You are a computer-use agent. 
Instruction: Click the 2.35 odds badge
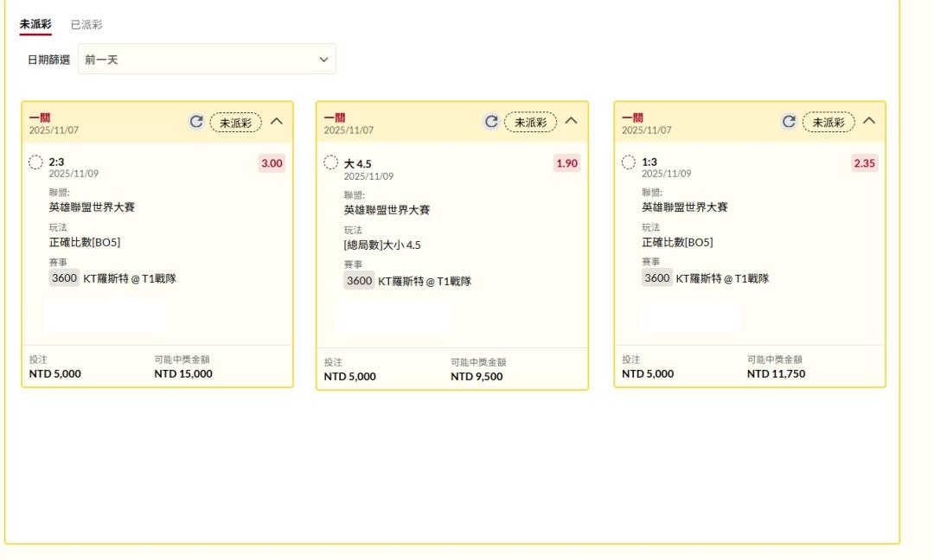click(864, 163)
